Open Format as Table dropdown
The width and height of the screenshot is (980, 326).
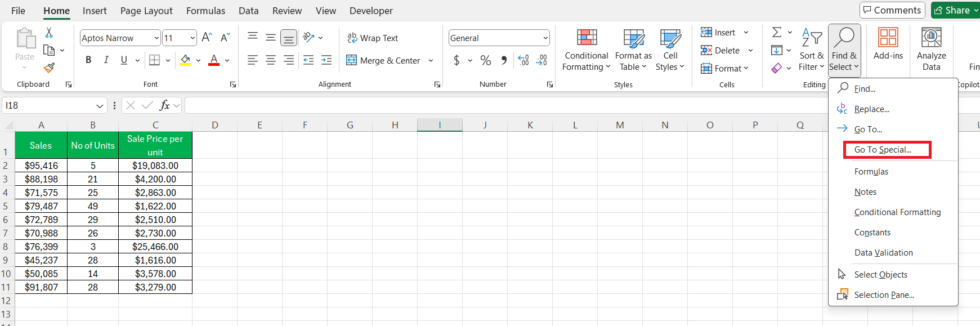point(633,50)
